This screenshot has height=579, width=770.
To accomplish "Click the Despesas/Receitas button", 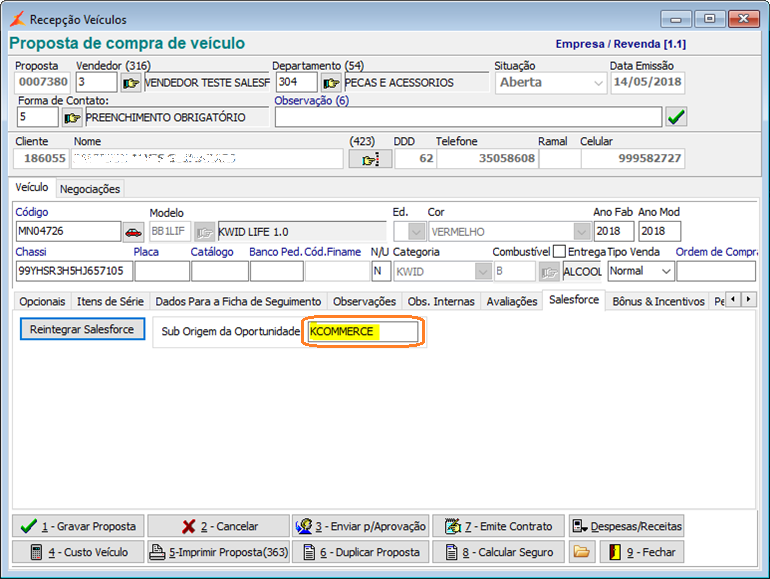I will click(x=627, y=526).
